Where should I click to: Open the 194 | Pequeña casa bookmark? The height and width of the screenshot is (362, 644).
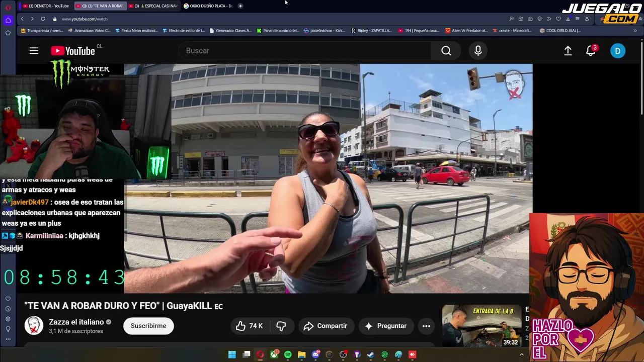419,31
